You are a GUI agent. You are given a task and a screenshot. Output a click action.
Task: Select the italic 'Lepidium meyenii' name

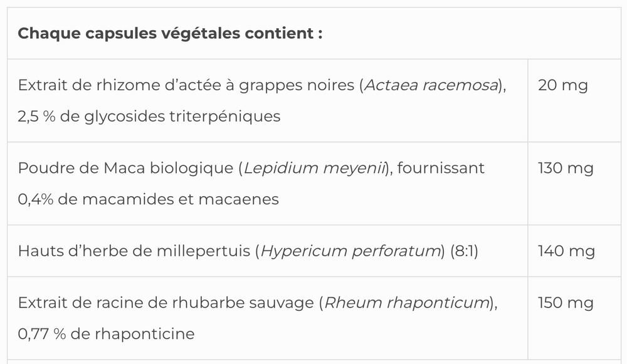point(313,168)
